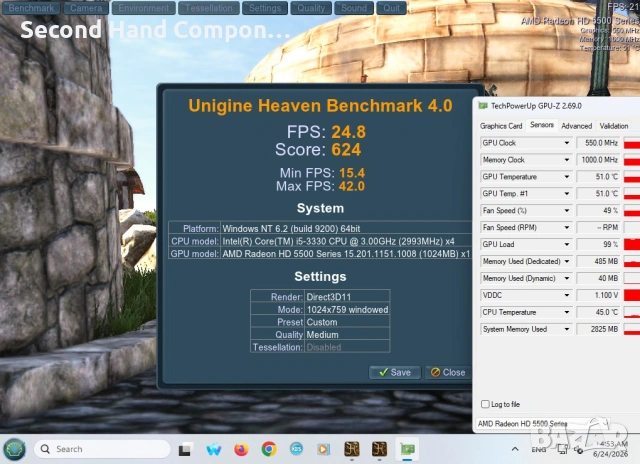640x464 pixels.
Task: Click the GPU Load red graph
Action: [632, 244]
